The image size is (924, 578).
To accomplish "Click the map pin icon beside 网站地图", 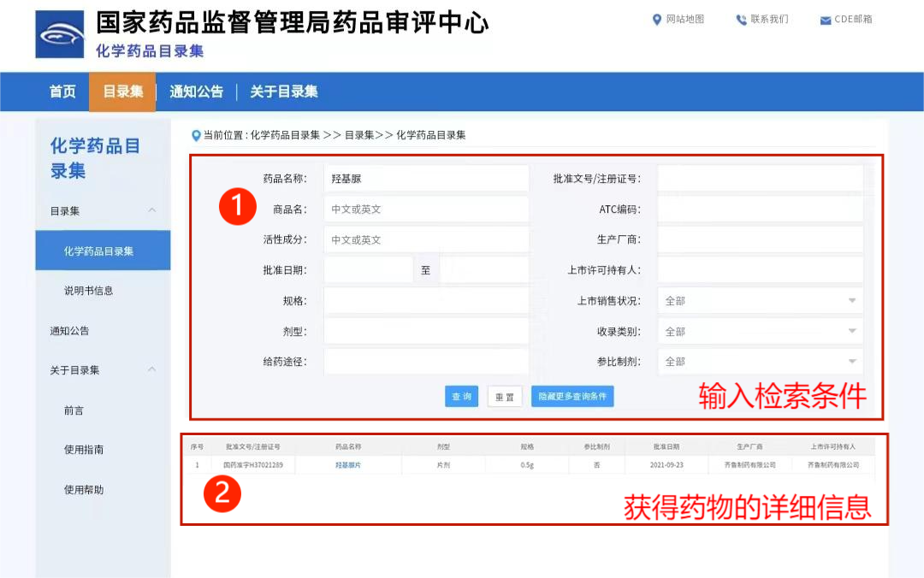I will click(x=655, y=20).
